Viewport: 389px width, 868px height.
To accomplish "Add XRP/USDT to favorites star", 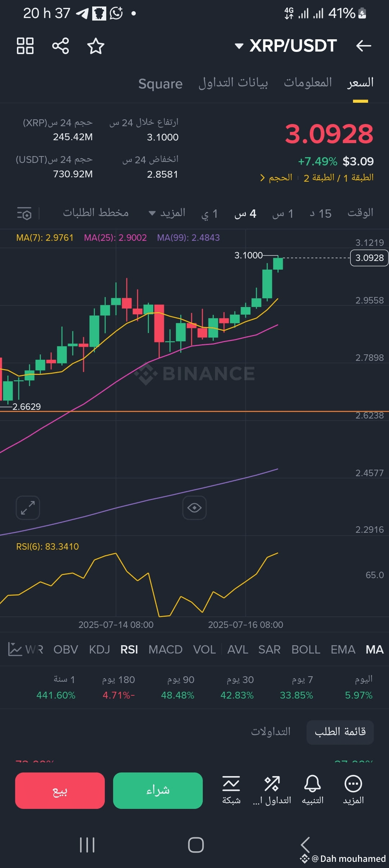I will [x=96, y=46].
